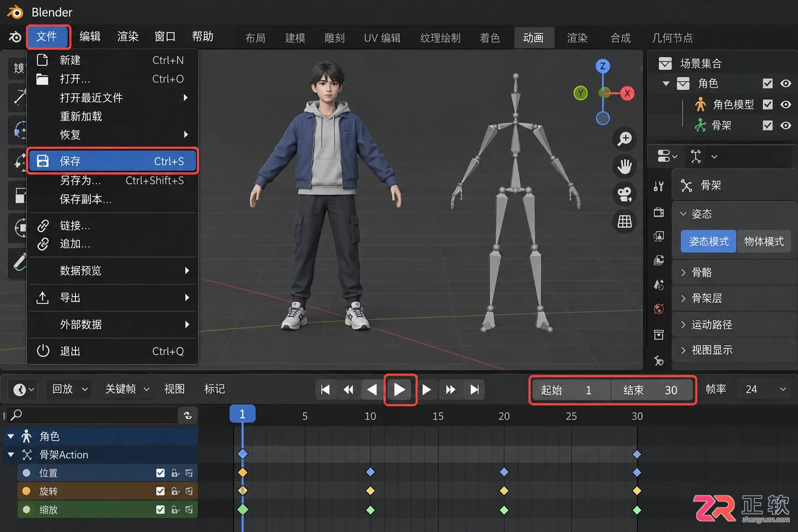Jump to the previous keyframe
The image size is (798, 532).
pyautogui.click(x=349, y=390)
